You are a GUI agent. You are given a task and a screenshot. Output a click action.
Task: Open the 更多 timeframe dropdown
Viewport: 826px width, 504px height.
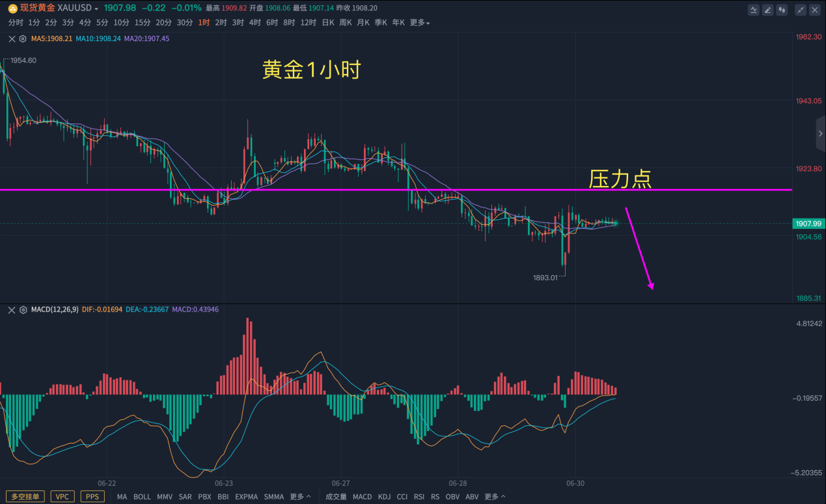[420, 23]
